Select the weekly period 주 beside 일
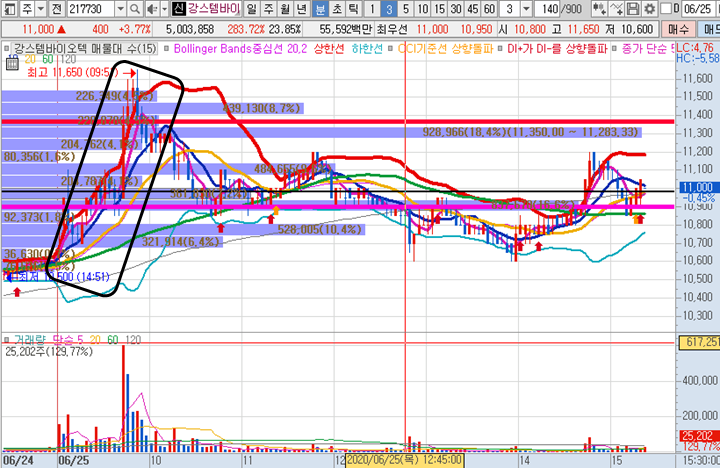Screen dimensions: 720x468 pos(268,9)
